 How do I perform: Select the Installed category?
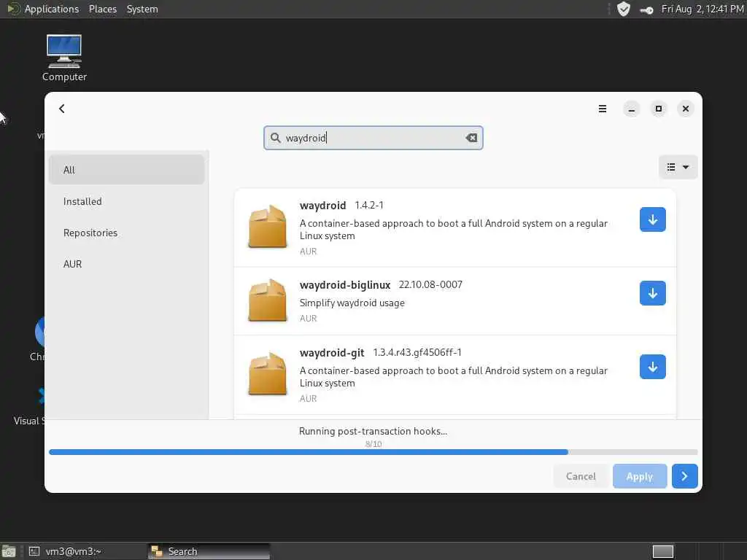127,201
